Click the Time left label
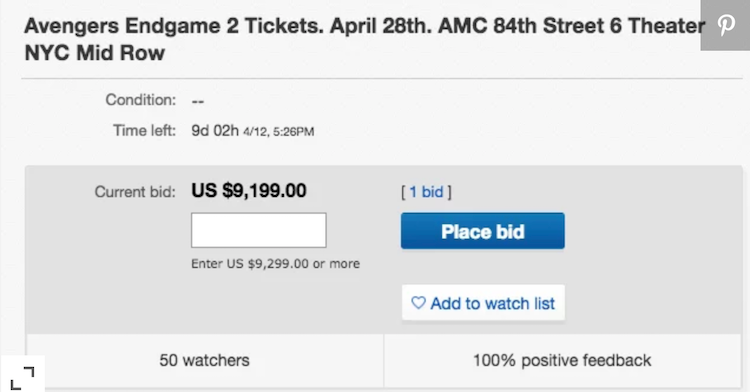This screenshot has width=750, height=392. (144, 131)
